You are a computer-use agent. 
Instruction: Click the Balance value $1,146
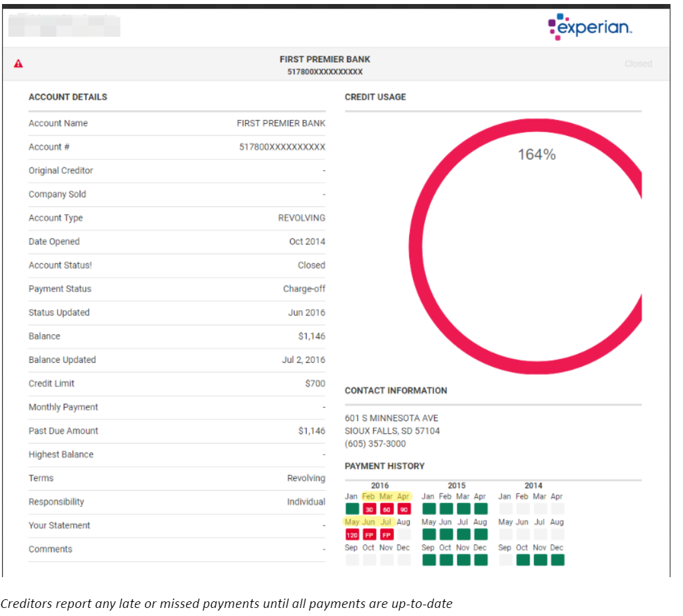[x=312, y=336]
